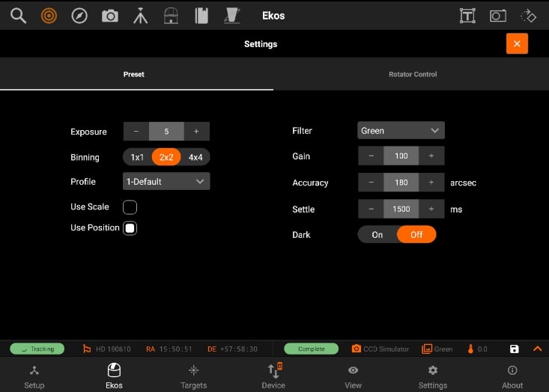The image size is (549, 392).
Task: Go to the Settings bottom tab
Action: click(x=433, y=377)
